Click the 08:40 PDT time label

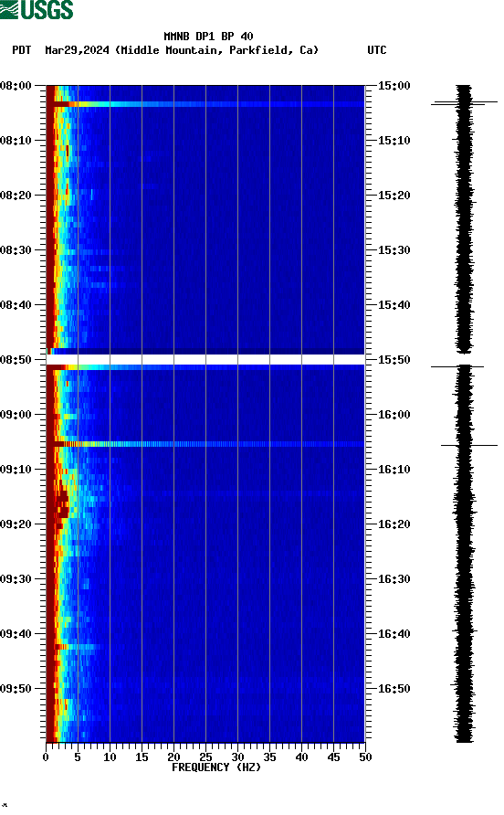tap(16, 305)
